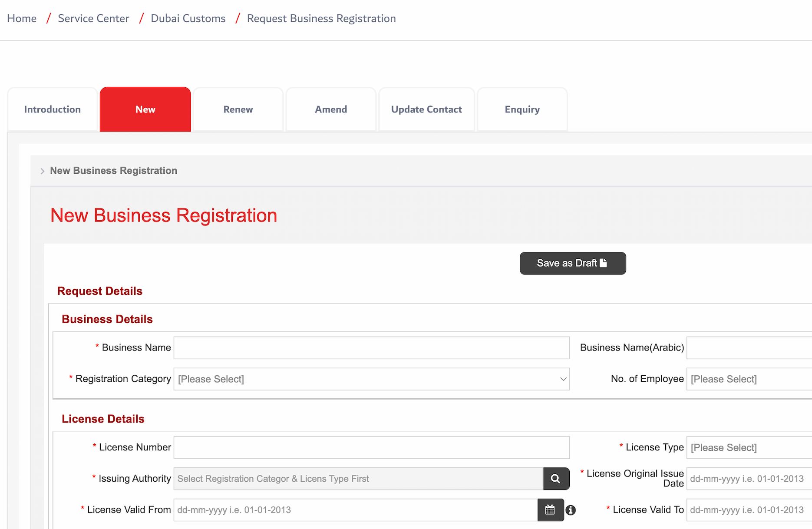Open the License Type dropdown
The image size is (812, 529).
749,448
